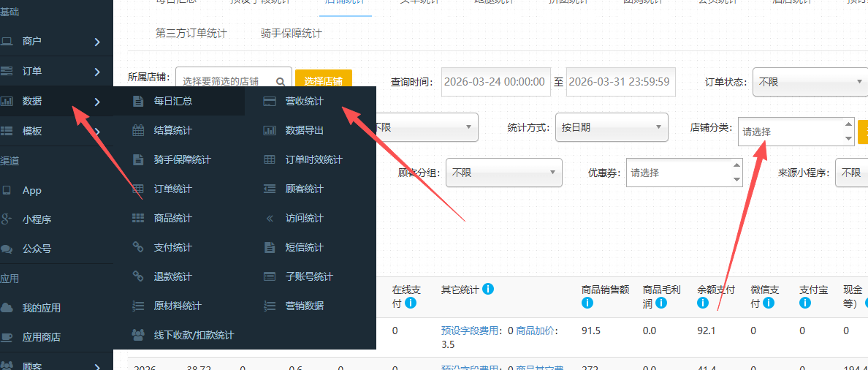Open the 订单状态 dropdown
Viewport: 868px width, 370px height.
pyautogui.click(x=810, y=82)
